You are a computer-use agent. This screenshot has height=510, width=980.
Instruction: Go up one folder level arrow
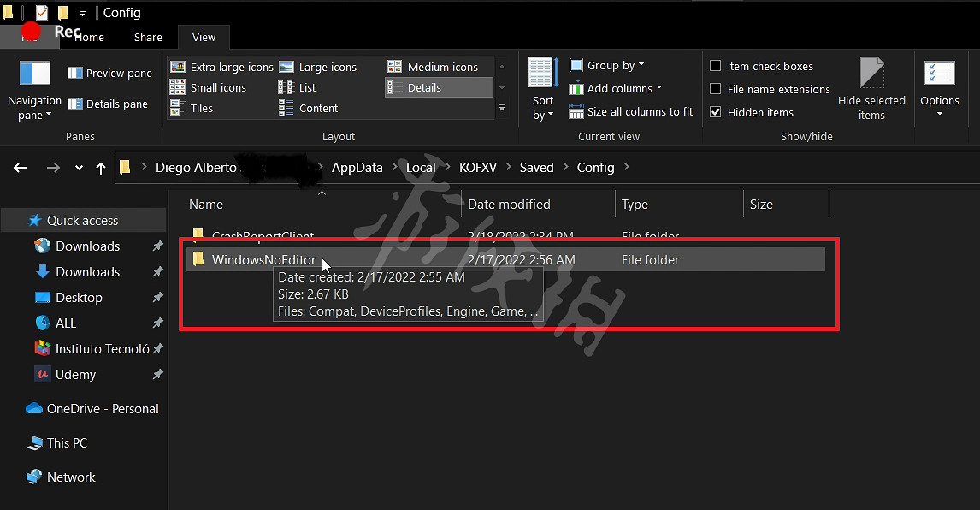click(x=101, y=168)
